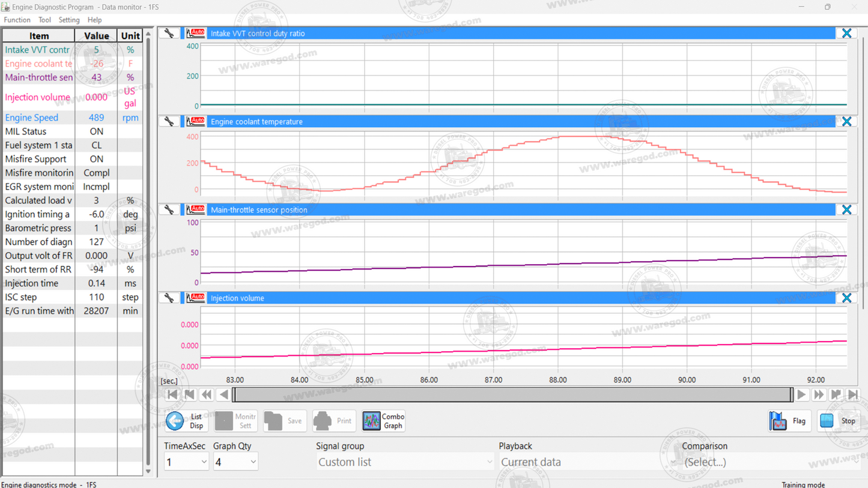Click the List Disp button
Screen dimensions: 868x488
point(186,421)
